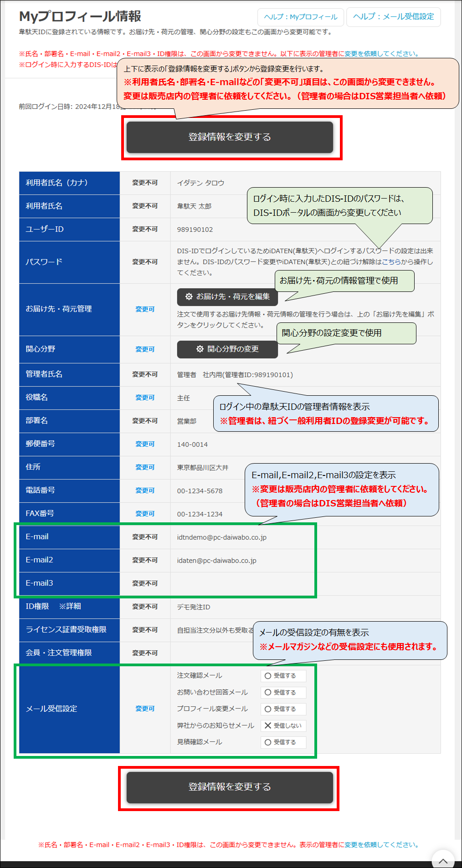The image size is (462, 868).
Task: Click E-mail address idtndemo@pc-daiwabo.co.jp
Action: pyautogui.click(x=221, y=537)
